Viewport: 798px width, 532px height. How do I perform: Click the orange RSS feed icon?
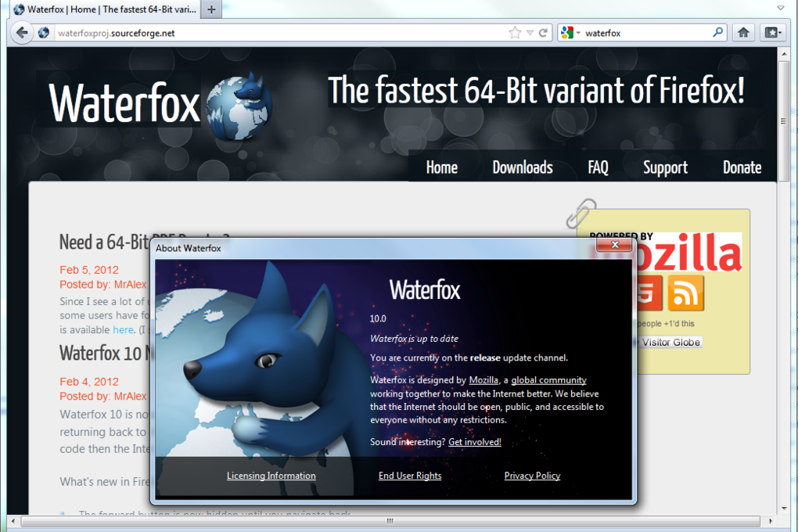pyautogui.click(x=685, y=293)
